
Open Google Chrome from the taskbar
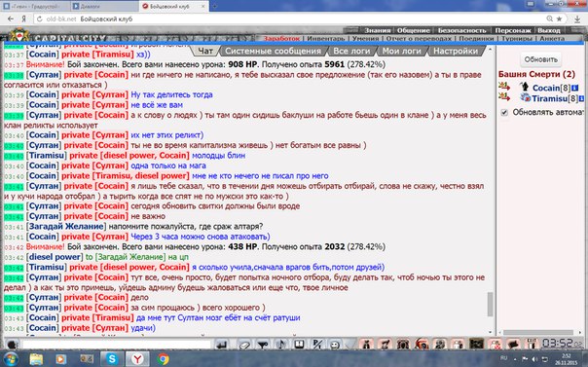click(x=163, y=359)
